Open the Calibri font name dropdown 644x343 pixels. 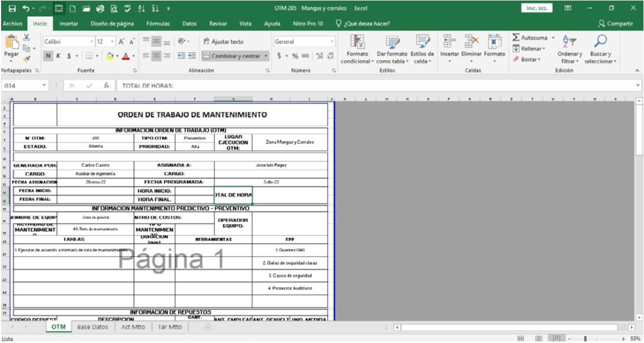[93, 42]
